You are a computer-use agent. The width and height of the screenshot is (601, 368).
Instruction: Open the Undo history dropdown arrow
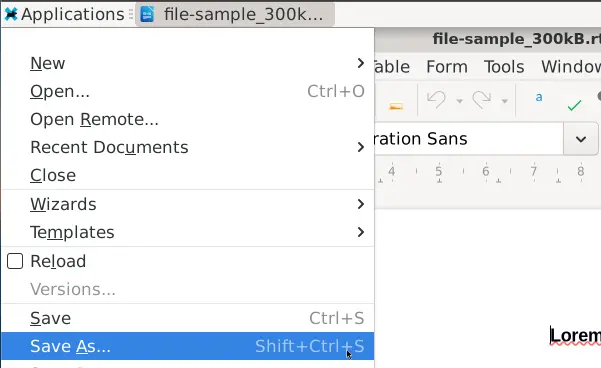(x=459, y=101)
